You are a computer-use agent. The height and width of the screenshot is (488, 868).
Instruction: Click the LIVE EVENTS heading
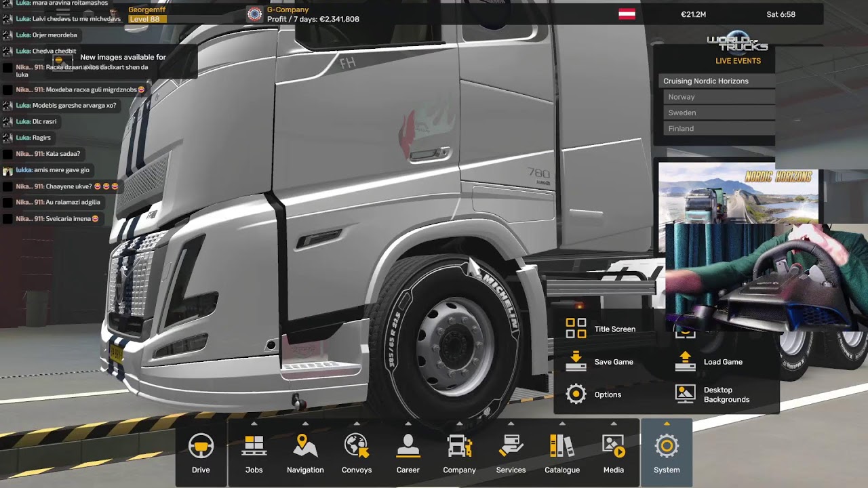click(x=738, y=61)
